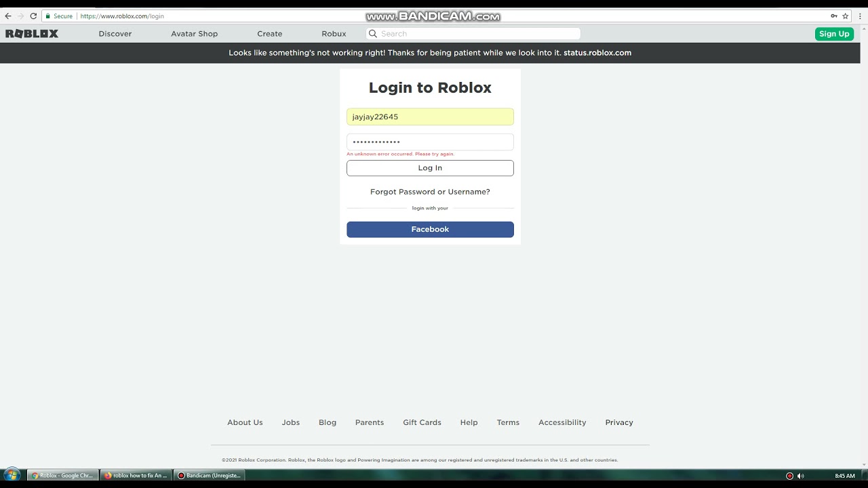Open the Gift Cards footer link

(x=422, y=422)
